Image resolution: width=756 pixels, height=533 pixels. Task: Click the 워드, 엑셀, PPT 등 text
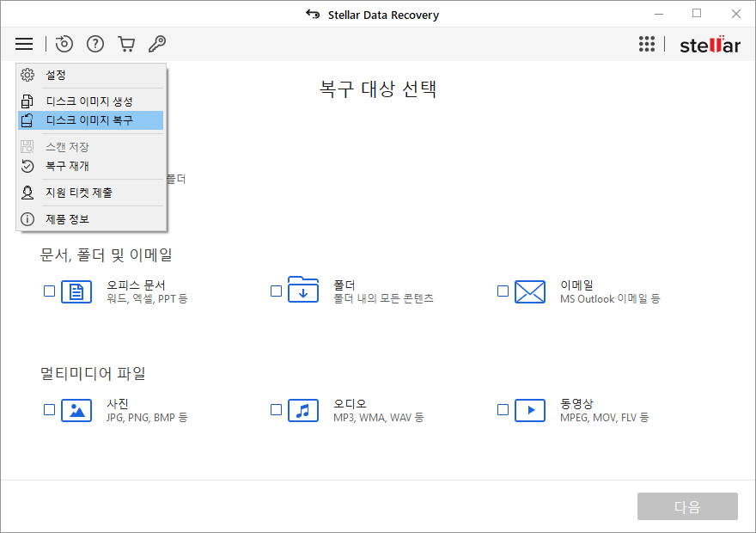pos(147,298)
